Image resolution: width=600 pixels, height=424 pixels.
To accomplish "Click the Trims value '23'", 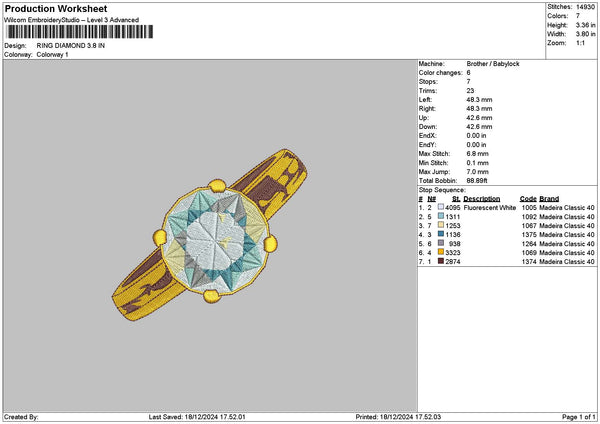I will click(x=470, y=91).
